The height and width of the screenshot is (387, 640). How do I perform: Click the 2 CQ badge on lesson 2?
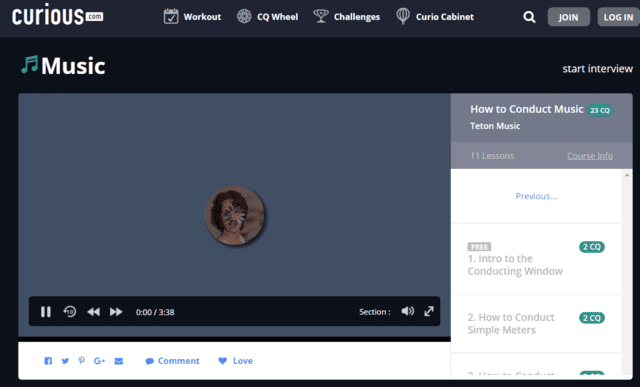tap(591, 318)
